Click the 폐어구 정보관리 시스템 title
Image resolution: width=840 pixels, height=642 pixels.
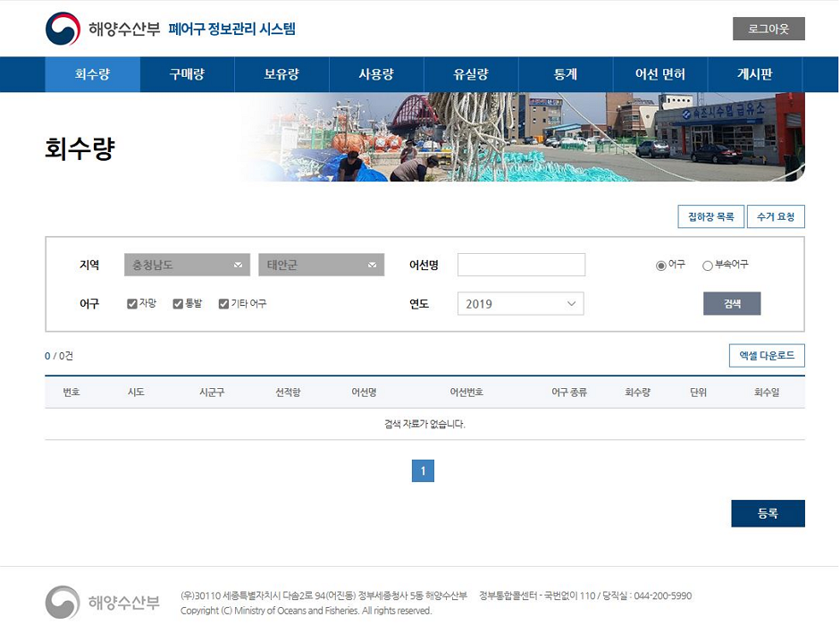point(232,29)
